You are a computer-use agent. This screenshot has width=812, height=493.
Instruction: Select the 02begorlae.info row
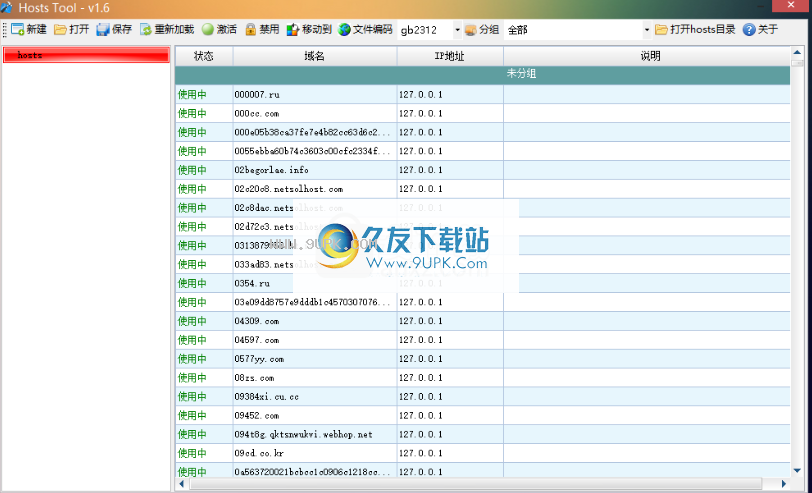tap(483, 170)
